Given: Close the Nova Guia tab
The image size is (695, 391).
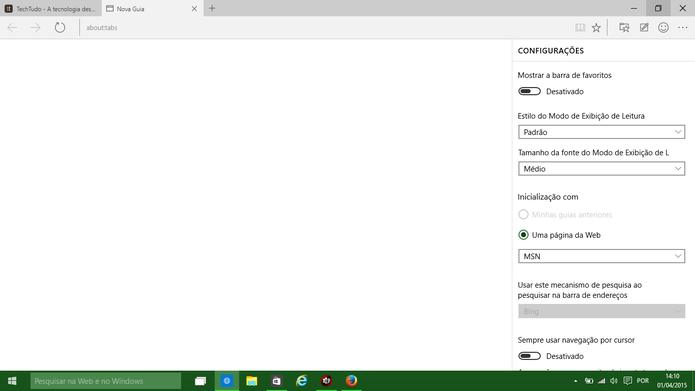Looking at the screenshot, I should point(194,8).
